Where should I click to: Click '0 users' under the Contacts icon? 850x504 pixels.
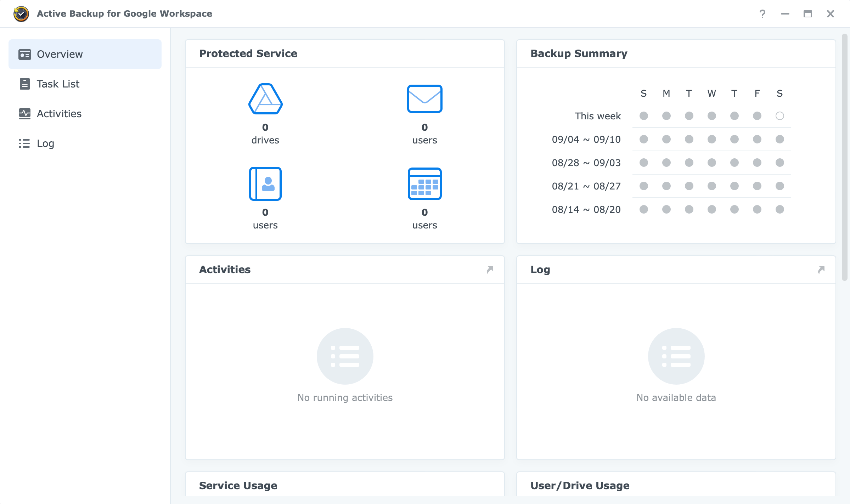[x=265, y=219]
